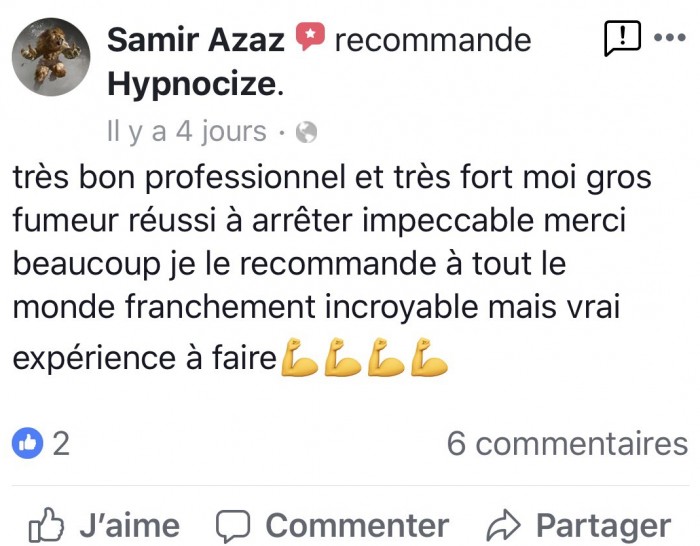
Task: Like the post with J'aime
Action: coord(104,525)
